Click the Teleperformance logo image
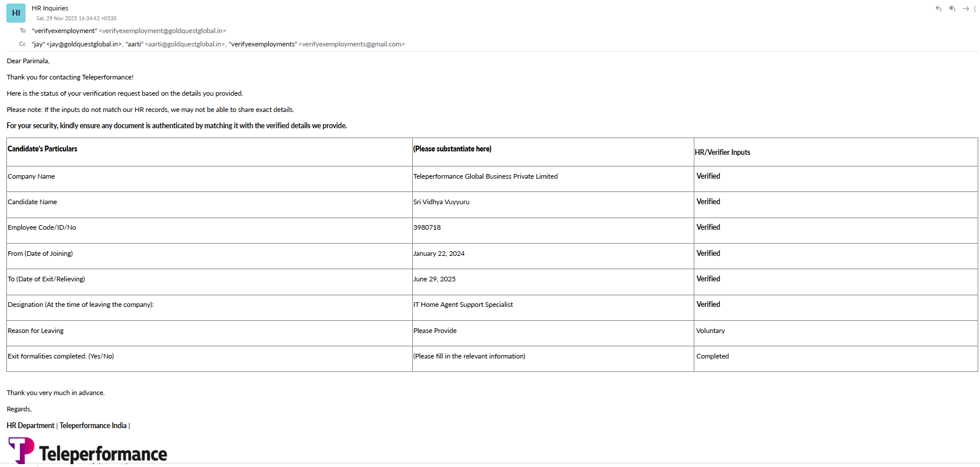Image resolution: width=980 pixels, height=467 pixels. coord(88,451)
